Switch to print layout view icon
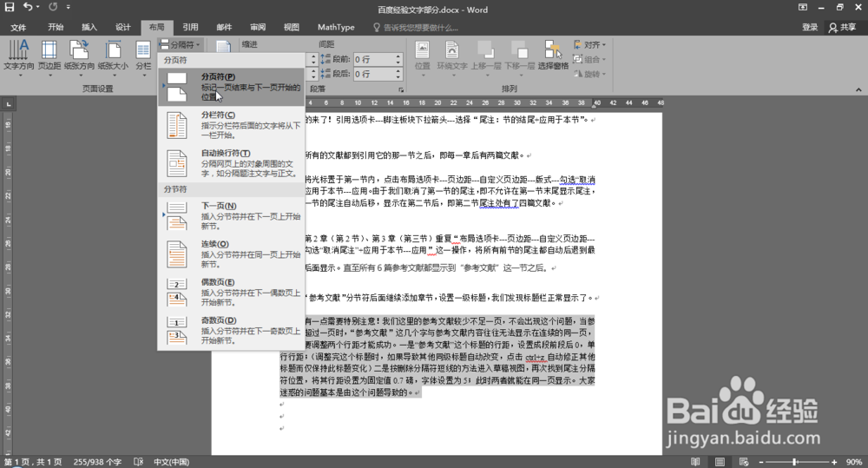 point(720,461)
